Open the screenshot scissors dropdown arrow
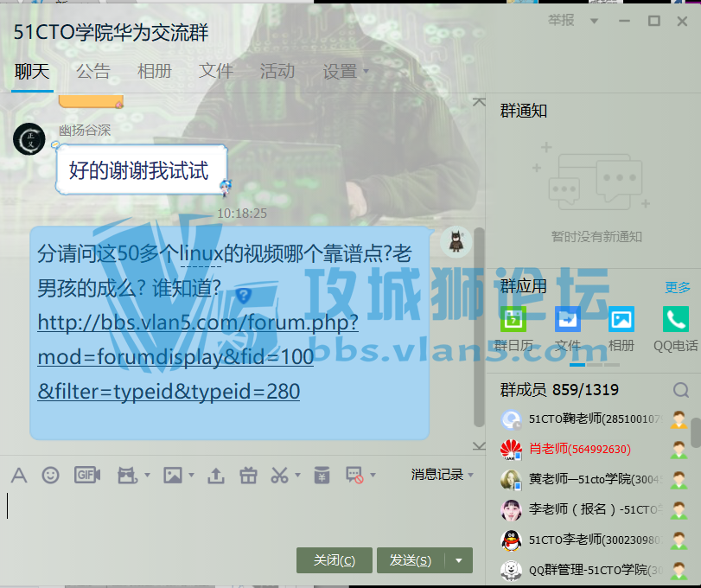Viewport: 701px width, 588px height. coord(297,475)
